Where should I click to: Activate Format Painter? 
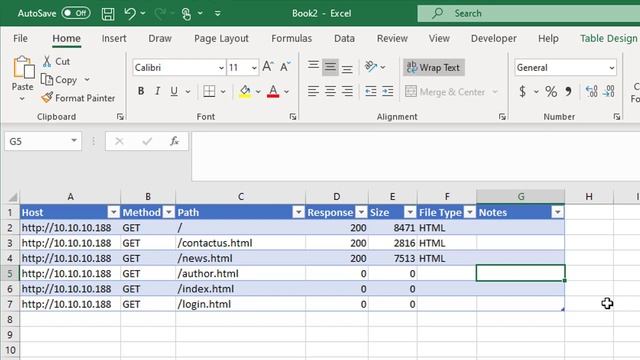click(78, 98)
